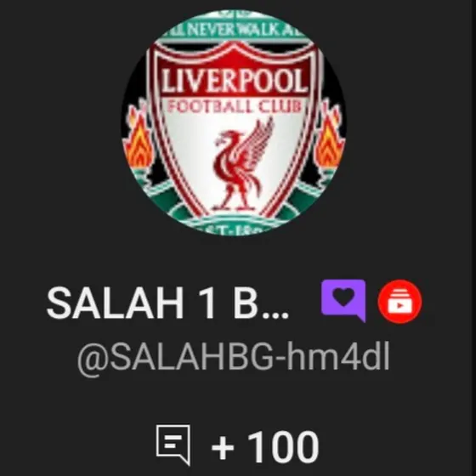Click the LIVERPOOL text on the crest
Viewport: 476px width, 476px height.
click(233, 82)
